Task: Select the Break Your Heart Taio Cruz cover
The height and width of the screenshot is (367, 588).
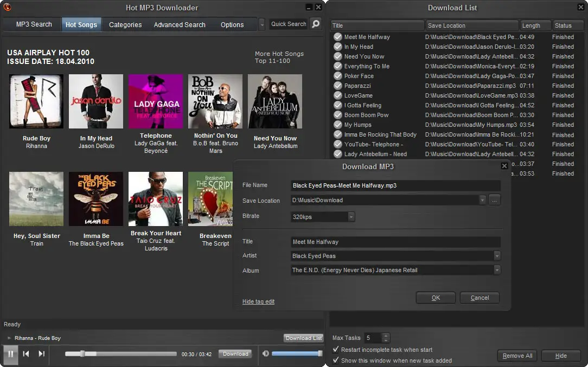Action: click(x=156, y=199)
